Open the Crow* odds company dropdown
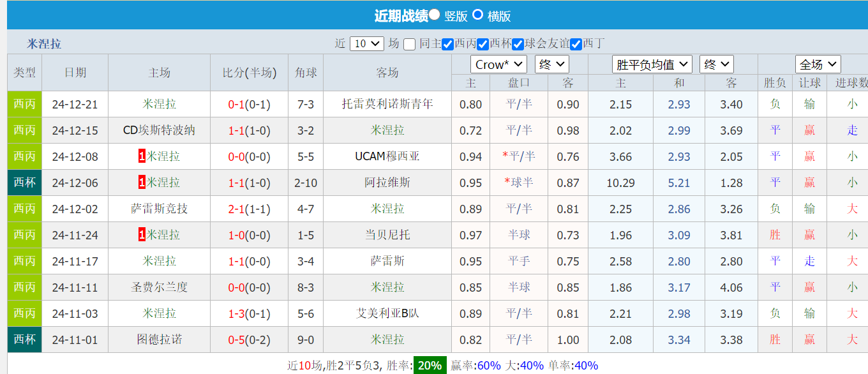 (x=498, y=64)
